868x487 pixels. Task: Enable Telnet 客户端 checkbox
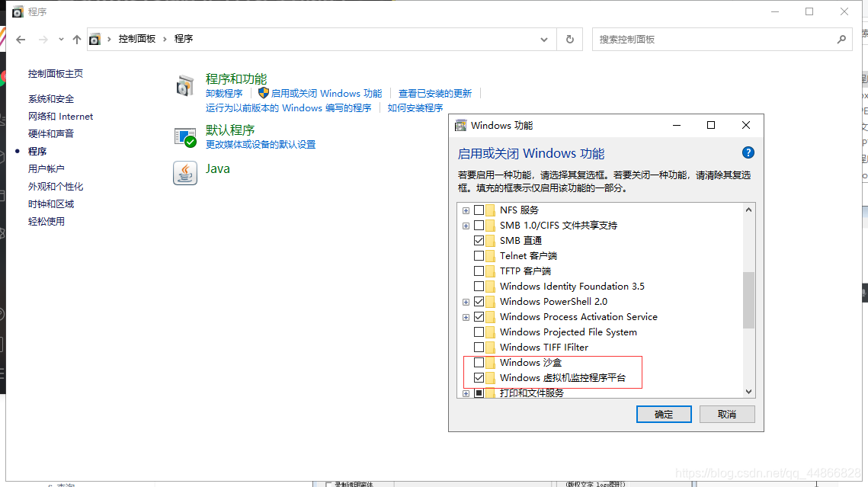(479, 255)
